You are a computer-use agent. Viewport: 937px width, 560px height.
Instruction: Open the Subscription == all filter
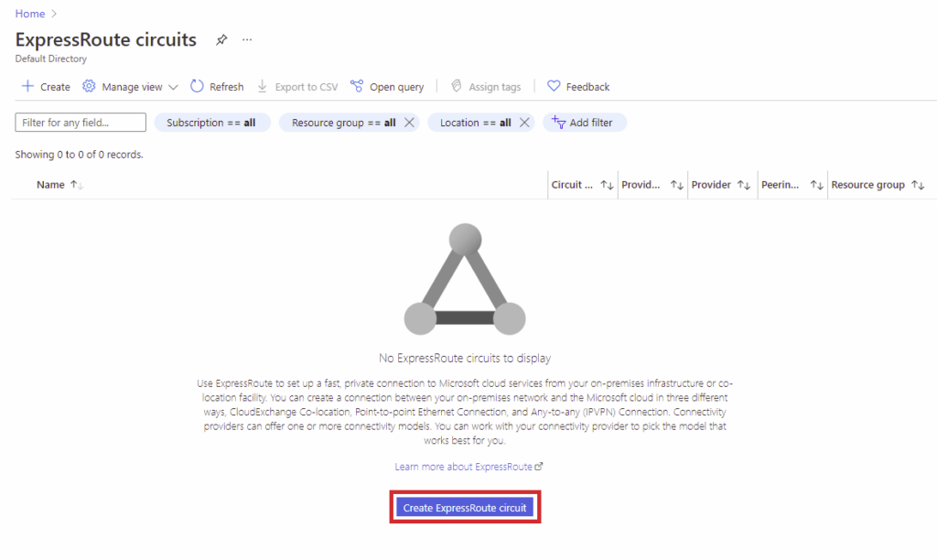(212, 123)
